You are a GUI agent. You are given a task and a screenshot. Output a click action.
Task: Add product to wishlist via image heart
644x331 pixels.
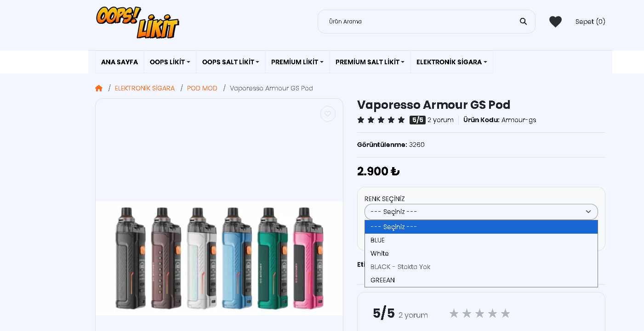click(x=328, y=114)
